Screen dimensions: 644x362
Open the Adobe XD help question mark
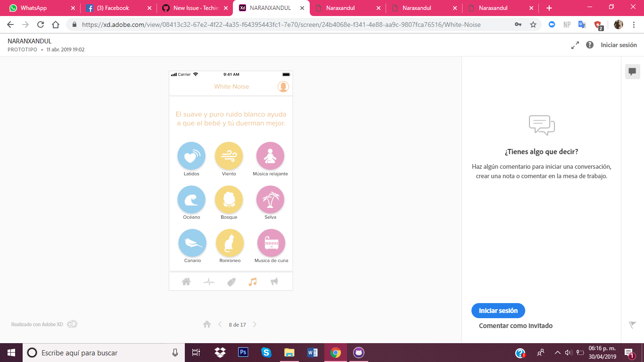click(x=590, y=45)
